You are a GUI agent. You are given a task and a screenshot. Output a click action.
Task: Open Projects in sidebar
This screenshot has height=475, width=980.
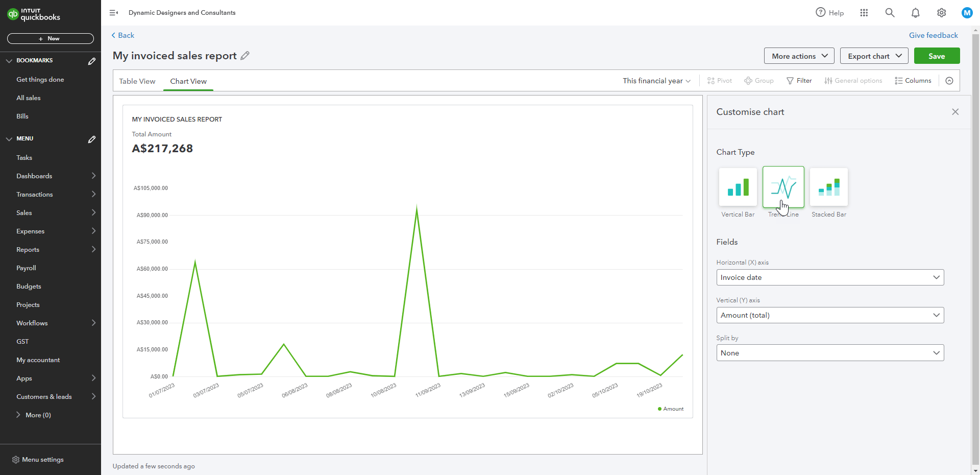pyautogui.click(x=28, y=305)
